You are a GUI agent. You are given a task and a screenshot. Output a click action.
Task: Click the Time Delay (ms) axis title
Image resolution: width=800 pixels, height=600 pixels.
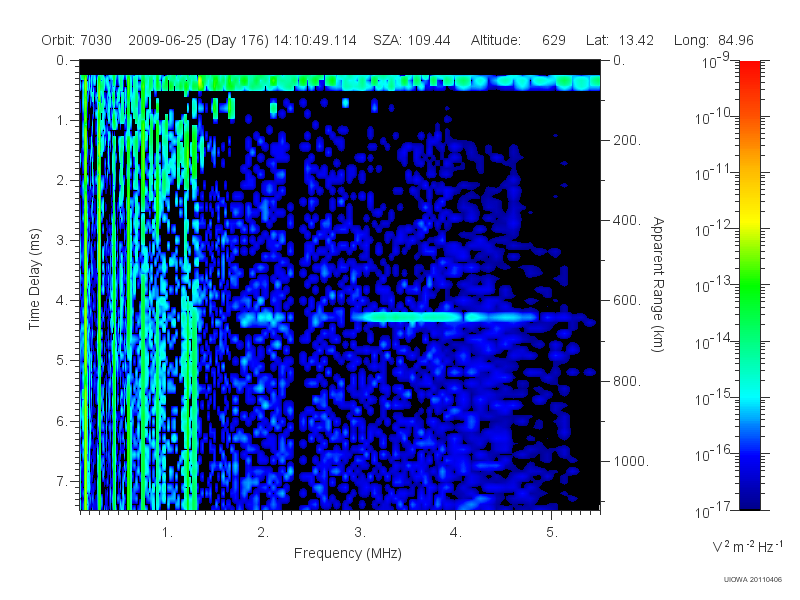(x=34, y=279)
